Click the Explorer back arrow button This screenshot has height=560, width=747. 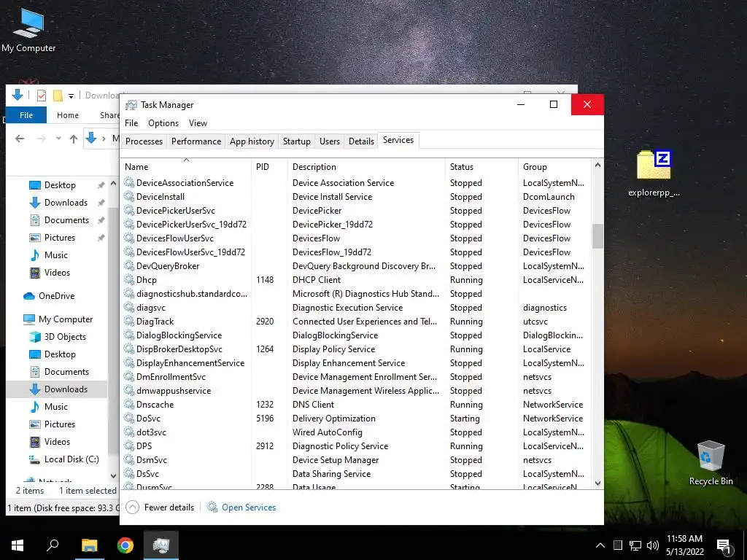[x=20, y=139]
